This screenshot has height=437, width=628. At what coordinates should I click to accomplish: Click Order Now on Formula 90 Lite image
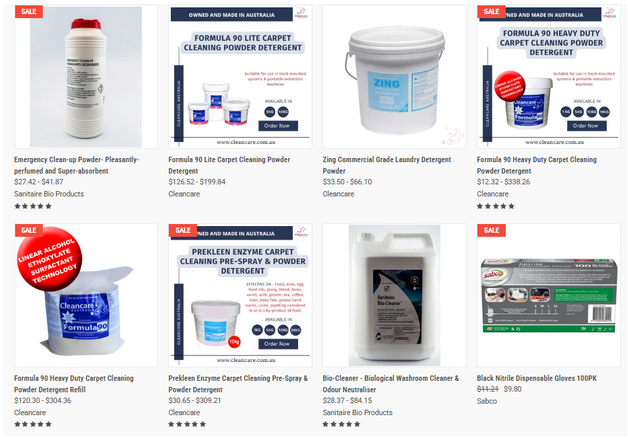tap(278, 126)
